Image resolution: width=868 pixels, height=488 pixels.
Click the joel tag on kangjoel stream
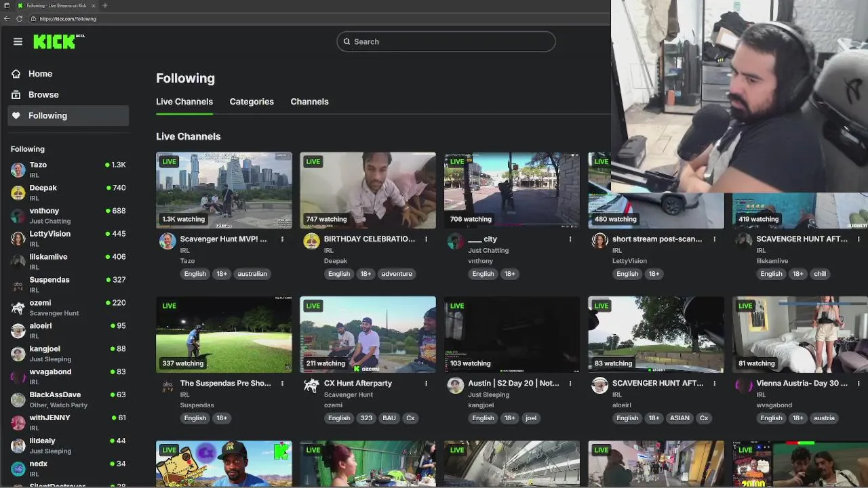(x=531, y=418)
